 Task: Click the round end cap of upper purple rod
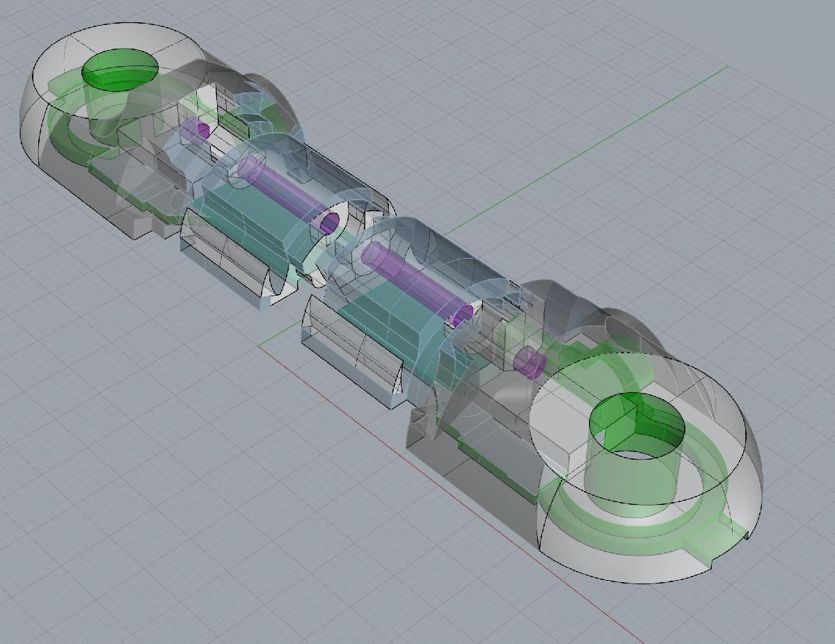click(328, 223)
